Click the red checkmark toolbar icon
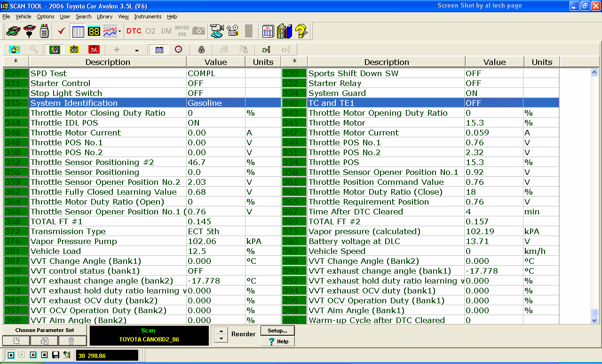The image size is (602, 364). tap(61, 32)
